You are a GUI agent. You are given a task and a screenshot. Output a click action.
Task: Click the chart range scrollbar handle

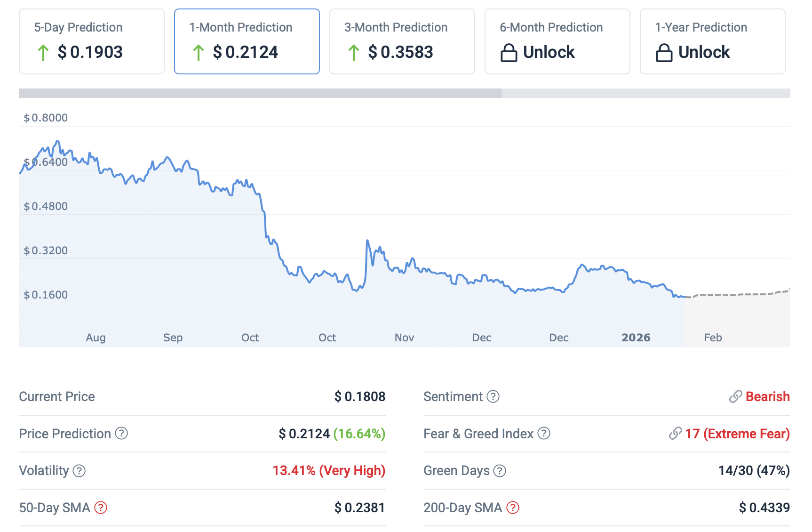point(260,93)
